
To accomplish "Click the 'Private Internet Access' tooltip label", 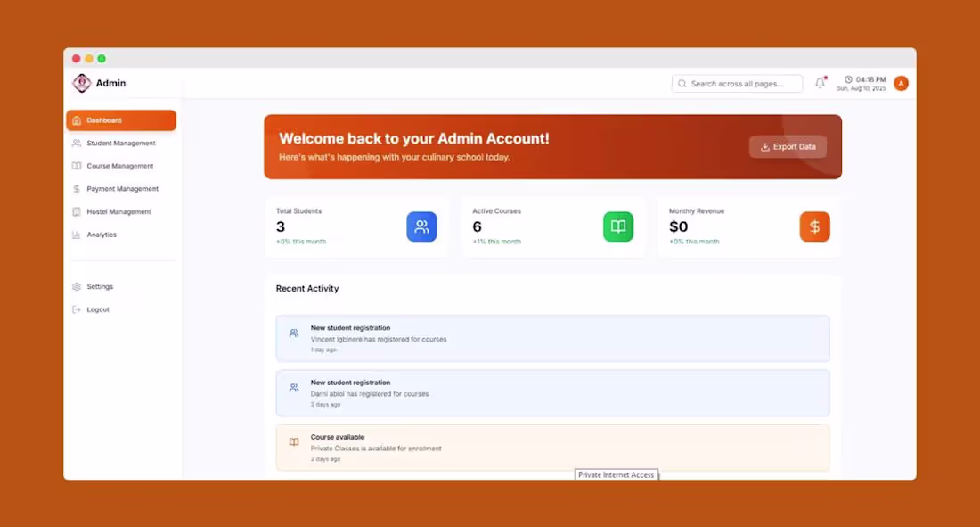I will pos(617,475).
